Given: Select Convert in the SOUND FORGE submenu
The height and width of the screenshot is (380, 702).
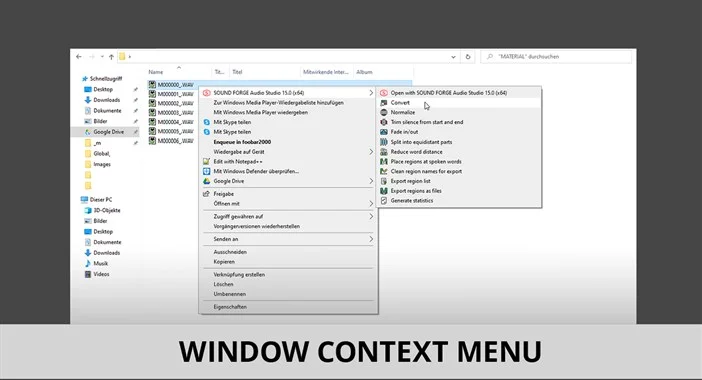Looking at the screenshot, I should coord(459,102).
